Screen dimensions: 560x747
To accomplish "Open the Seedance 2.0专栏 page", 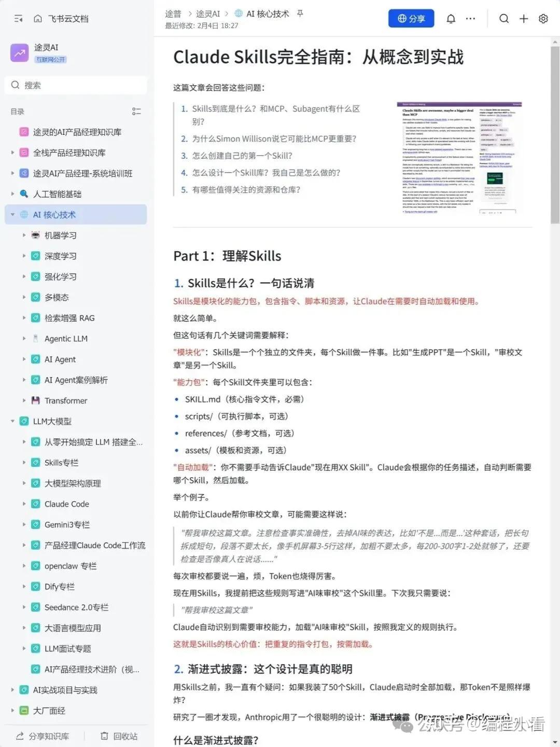I will coord(77,607).
